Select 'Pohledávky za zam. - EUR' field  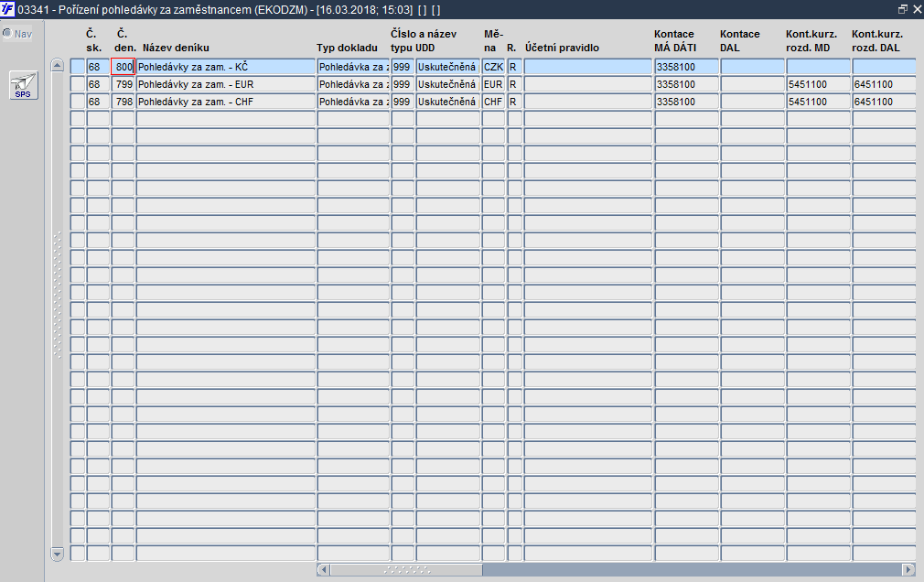coord(226,84)
